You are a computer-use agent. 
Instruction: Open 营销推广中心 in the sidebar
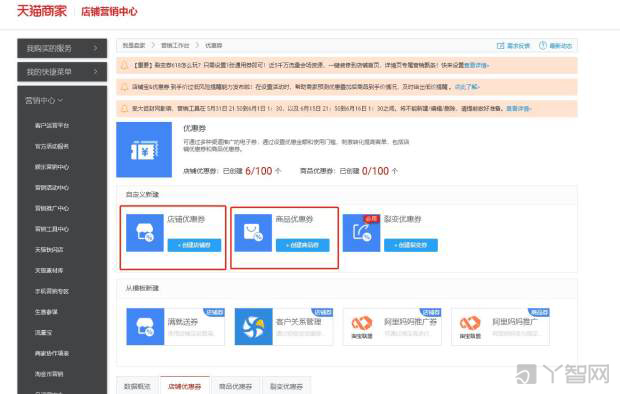pyautogui.click(x=52, y=208)
